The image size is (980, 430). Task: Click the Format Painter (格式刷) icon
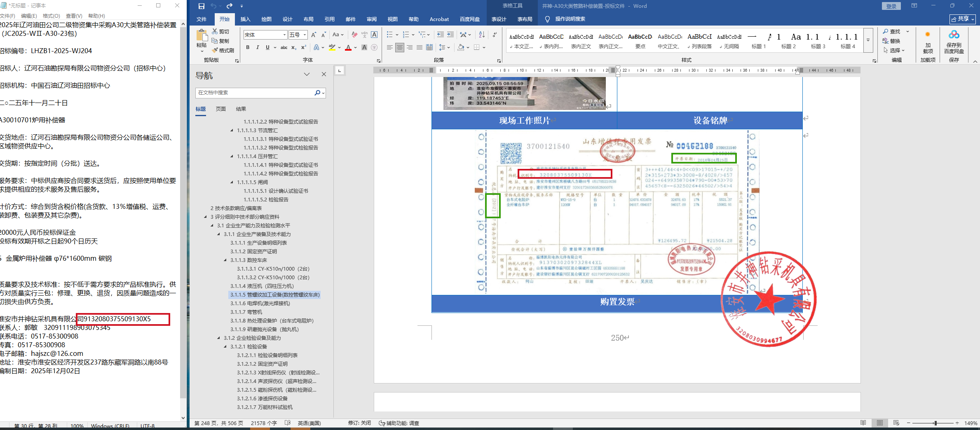point(223,50)
